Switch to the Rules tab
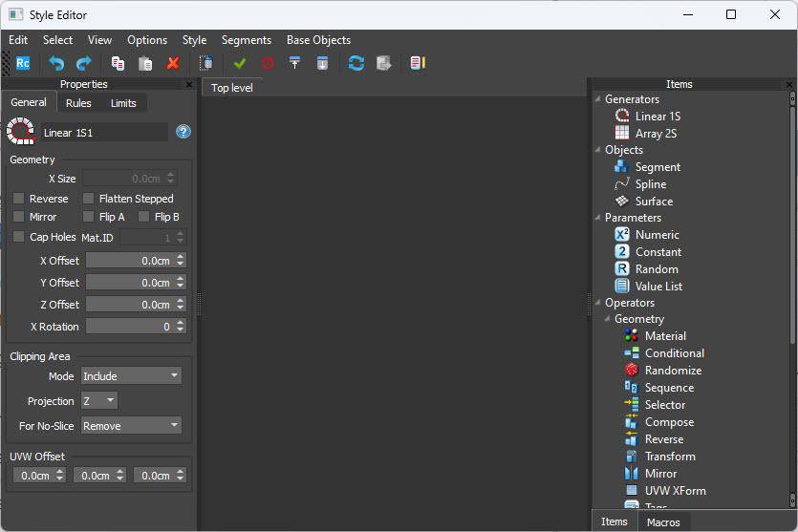The height and width of the screenshot is (532, 798). (78, 103)
